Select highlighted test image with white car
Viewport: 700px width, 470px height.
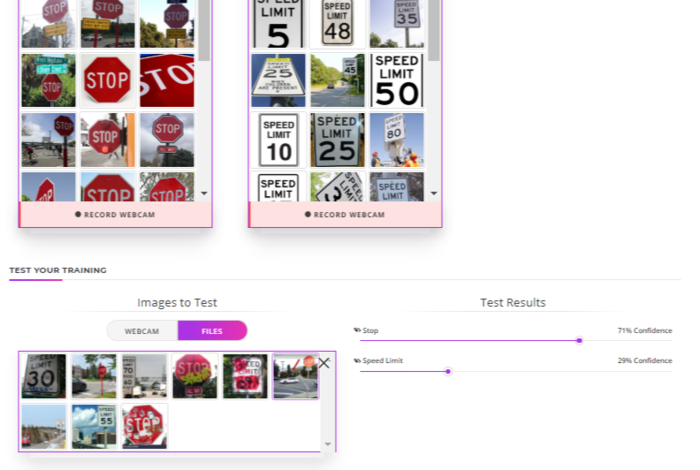point(296,376)
